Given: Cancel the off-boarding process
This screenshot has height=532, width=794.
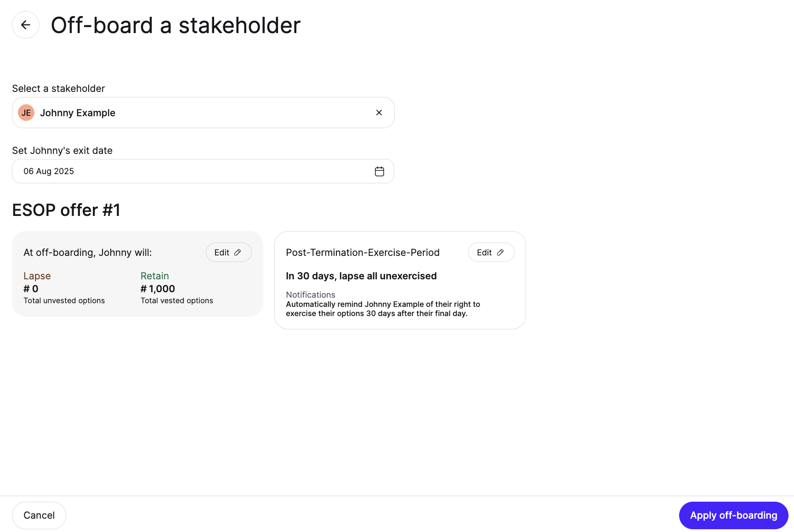Looking at the screenshot, I should 39,515.
